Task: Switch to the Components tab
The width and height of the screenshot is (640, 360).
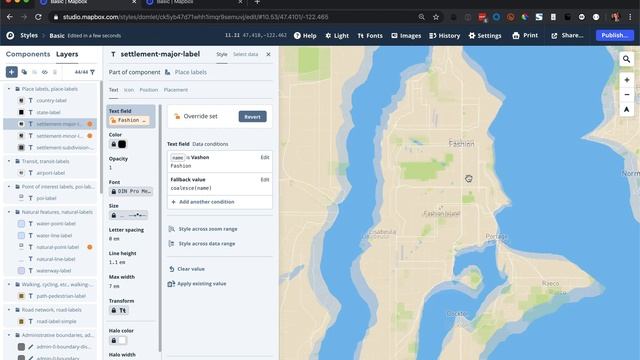Action: [28, 54]
